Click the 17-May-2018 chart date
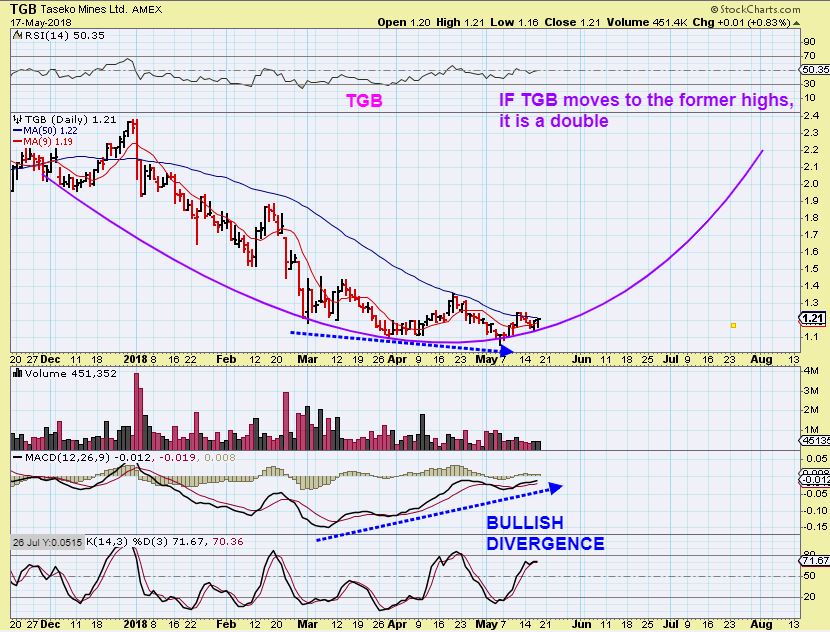This screenshot has width=830, height=632. 41,23
